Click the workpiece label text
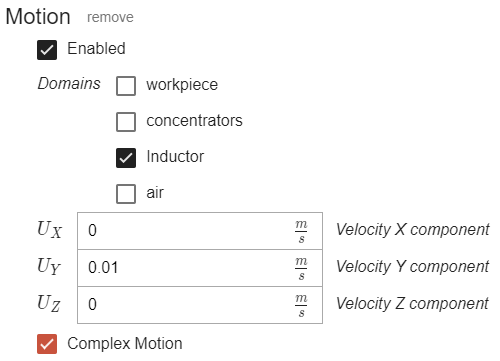The width and height of the screenshot is (500, 361). click(182, 85)
